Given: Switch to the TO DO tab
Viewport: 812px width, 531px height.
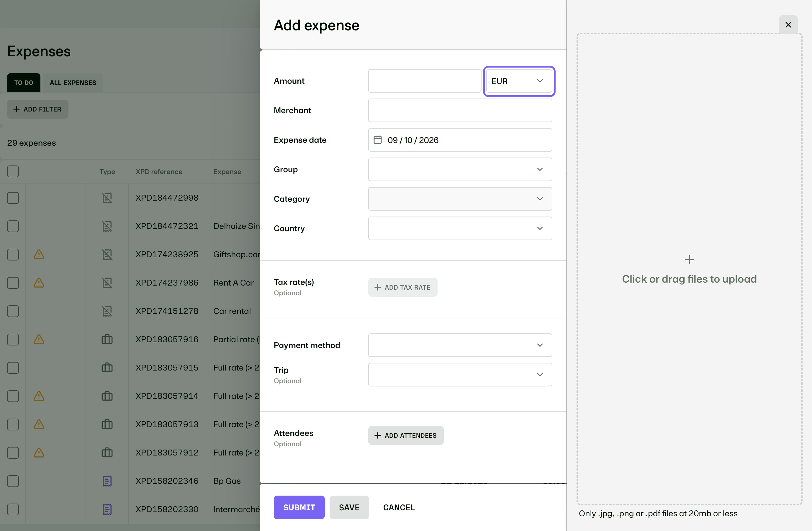Looking at the screenshot, I should (x=24, y=83).
